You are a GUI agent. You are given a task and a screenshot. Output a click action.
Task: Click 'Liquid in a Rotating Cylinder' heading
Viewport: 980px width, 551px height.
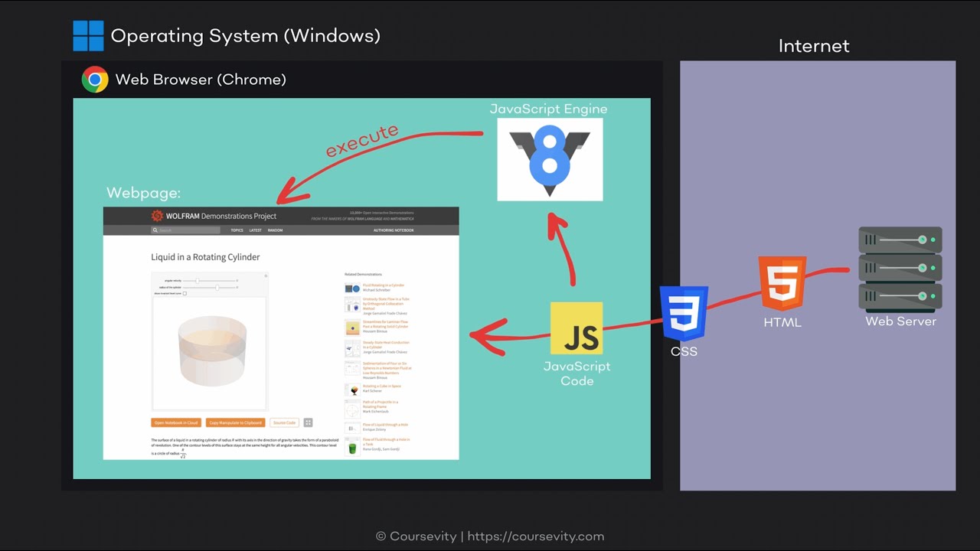pyautogui.click(x=205, y=257)
